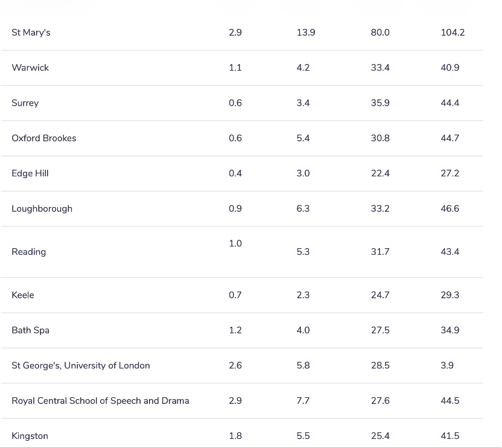The image size is (502, 448).
Task: Select Royal Central School of Speech and Drama
Action: pos(100,401)
